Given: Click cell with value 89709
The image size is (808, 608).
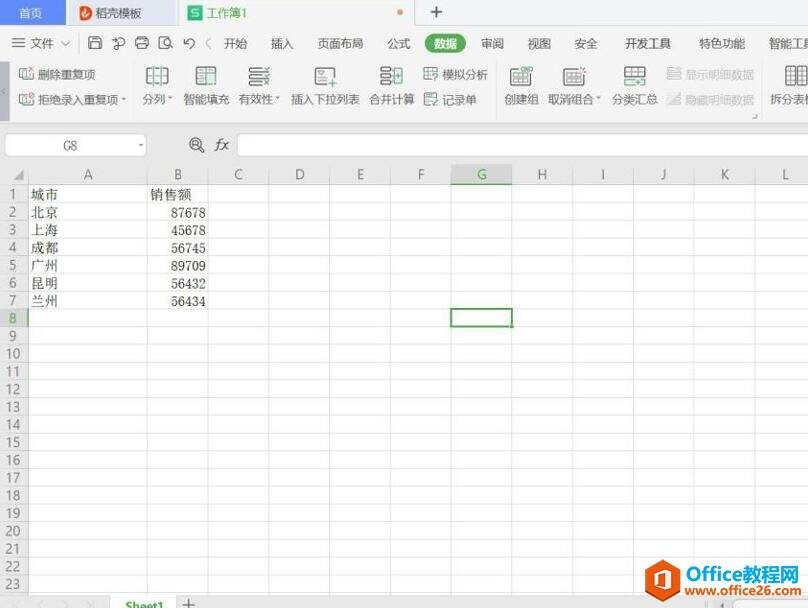Looking at the screenshot, I should coord(178,265).
